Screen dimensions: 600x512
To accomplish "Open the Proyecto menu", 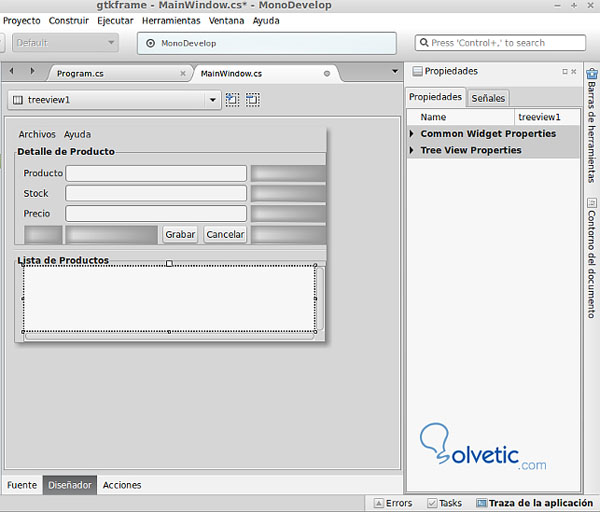I will tap(21, 21).
